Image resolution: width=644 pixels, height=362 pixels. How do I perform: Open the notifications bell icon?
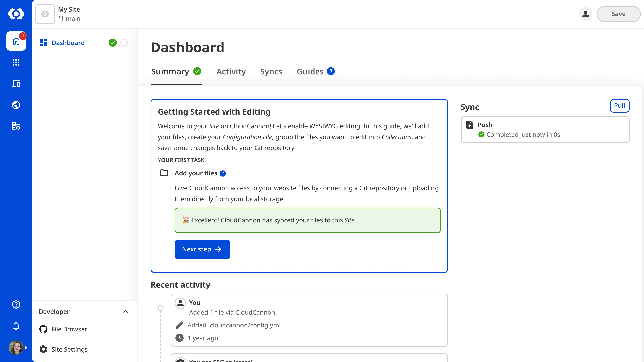[x=16, y=326]
